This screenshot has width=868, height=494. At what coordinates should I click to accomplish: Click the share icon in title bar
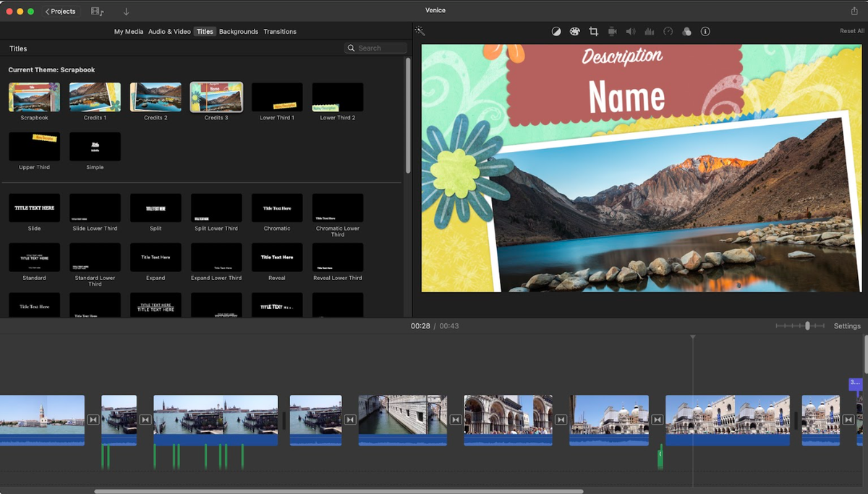click(854, 11)
